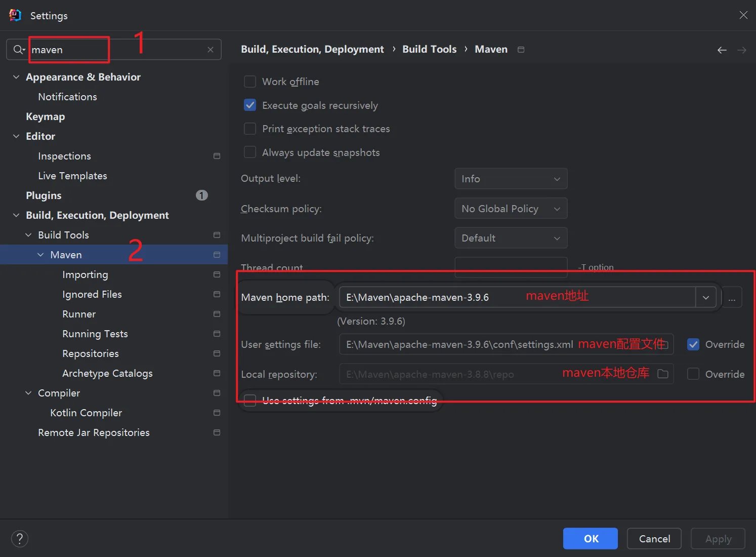
Task: Click the project icon on Runner row
Action: tap(217, 314)
